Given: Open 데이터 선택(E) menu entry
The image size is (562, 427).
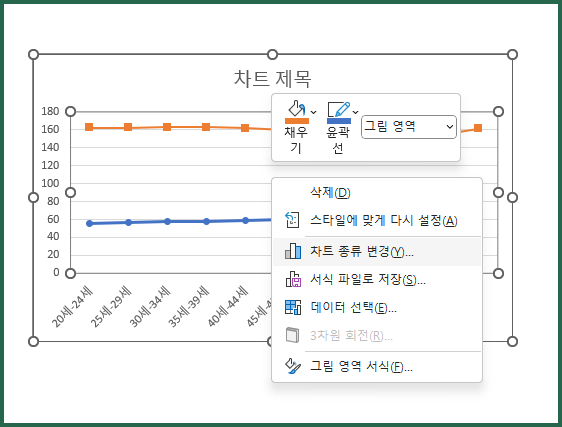Looking at the screenshot, I should [x=377, y=308].
